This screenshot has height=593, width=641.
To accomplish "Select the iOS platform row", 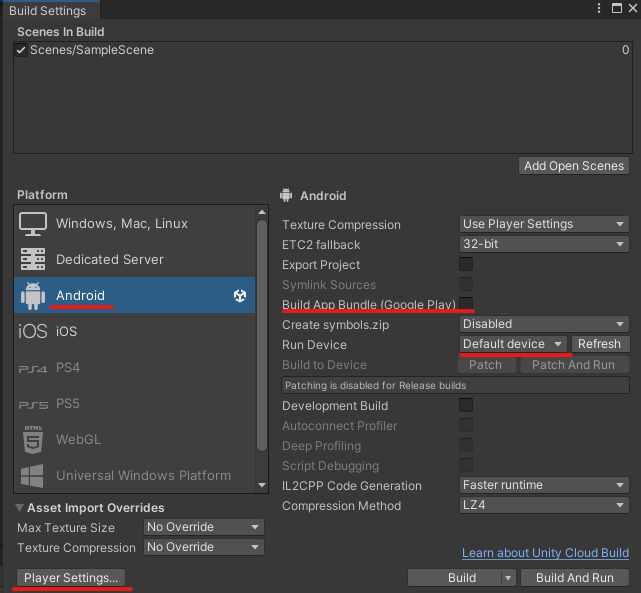I will (x=135, y=331).
